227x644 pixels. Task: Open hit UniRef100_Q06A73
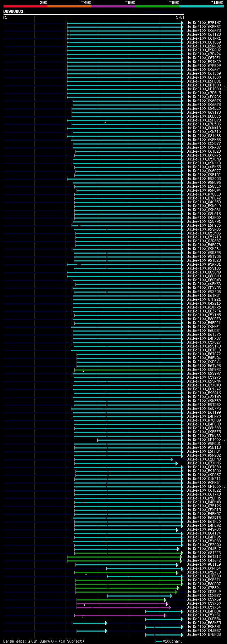tap(204, 31)
